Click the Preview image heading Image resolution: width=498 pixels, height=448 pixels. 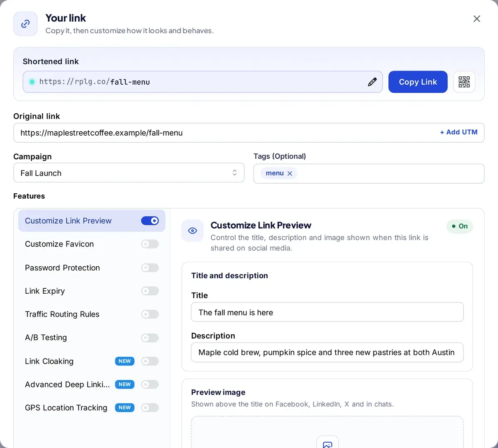218,392
